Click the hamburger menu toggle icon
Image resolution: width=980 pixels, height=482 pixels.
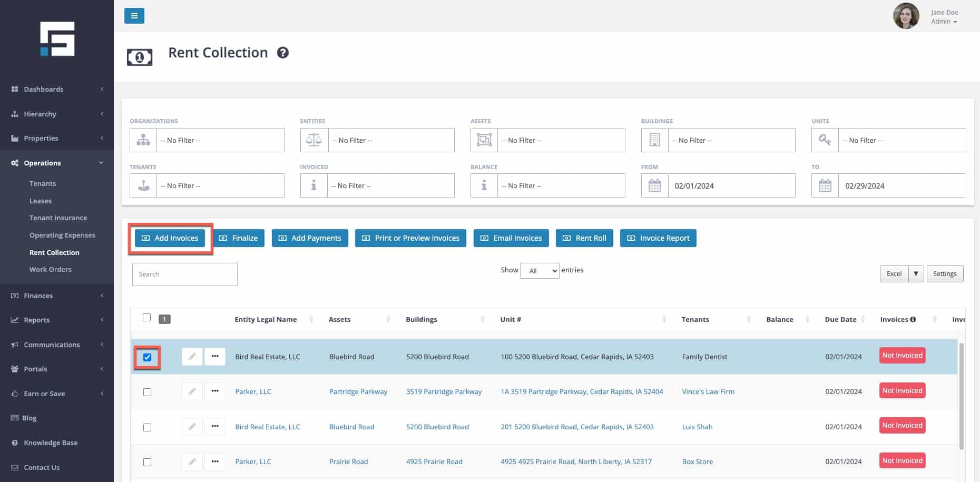click(134, 16)
